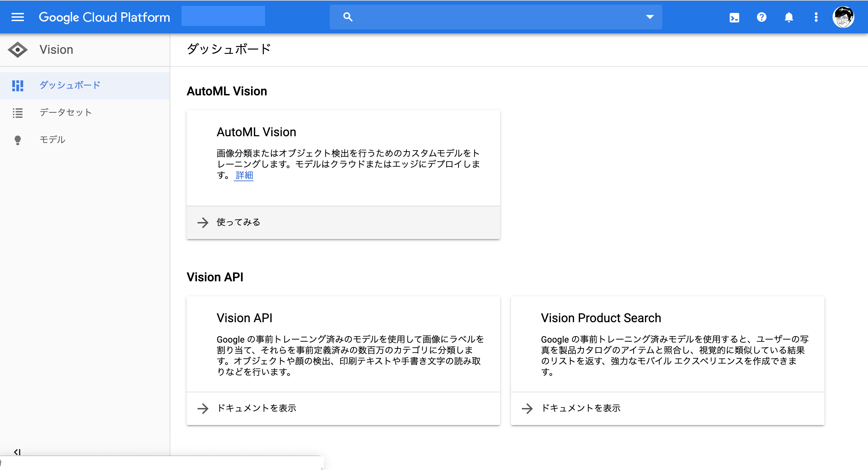The image size is (868, 470).
Task: Open the help question mark icon
Action: pos(761,17)
